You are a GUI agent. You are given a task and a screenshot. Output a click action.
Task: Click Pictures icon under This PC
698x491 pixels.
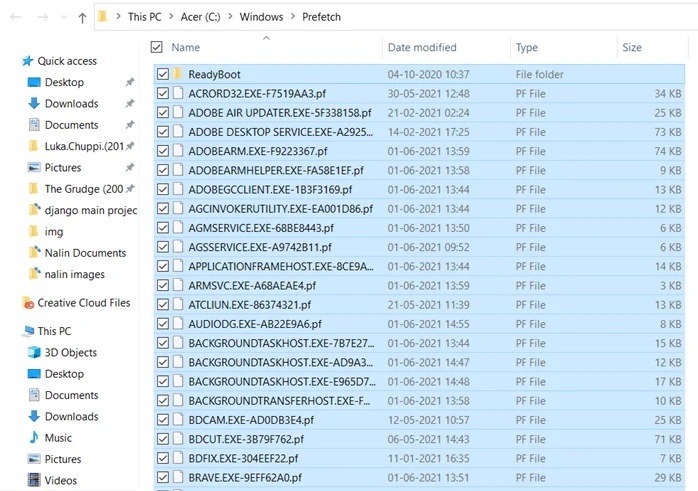tap(34, 459)
